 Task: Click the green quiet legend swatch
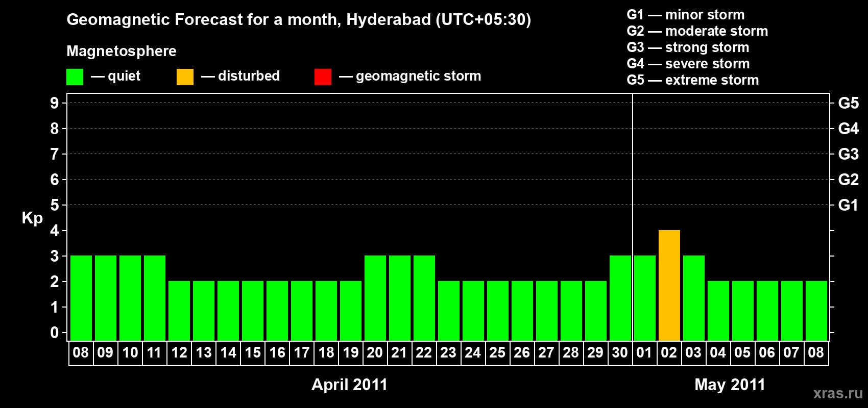pyautogui.click(x=75, y=77)
